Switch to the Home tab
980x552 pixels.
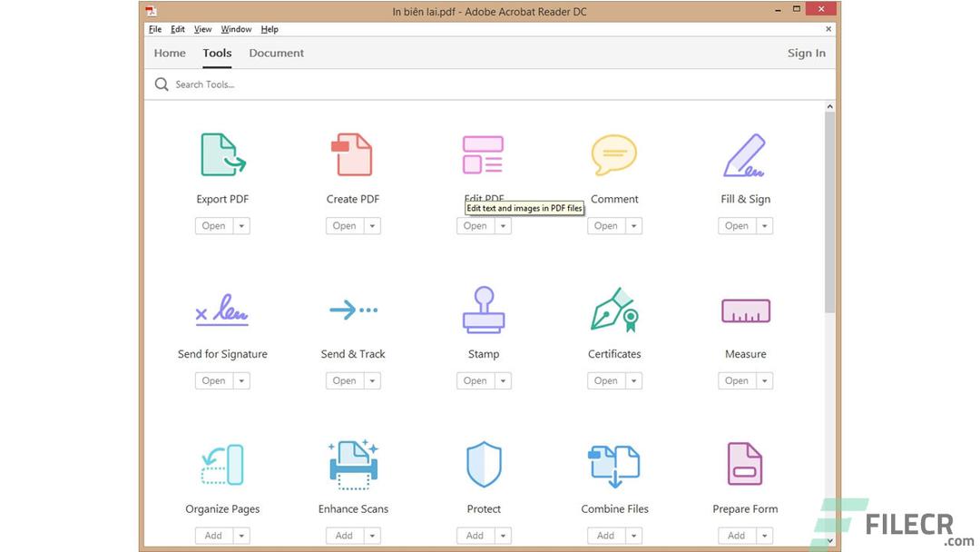[169, 53]
